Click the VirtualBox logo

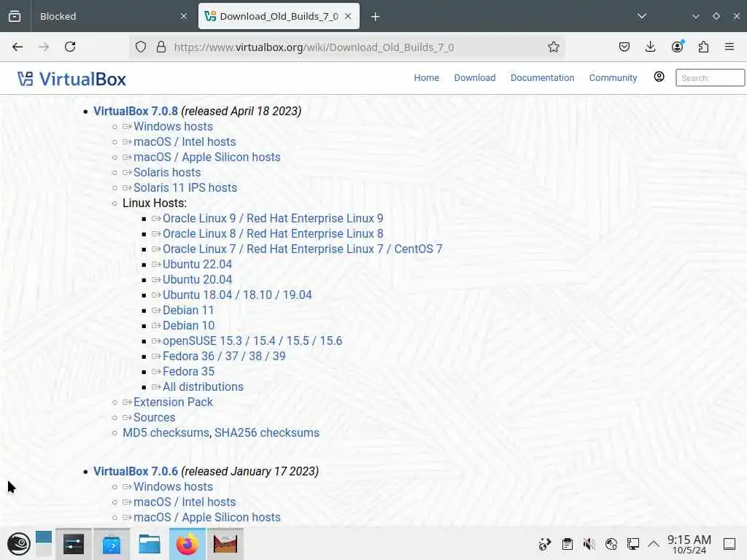click(71, 79)
